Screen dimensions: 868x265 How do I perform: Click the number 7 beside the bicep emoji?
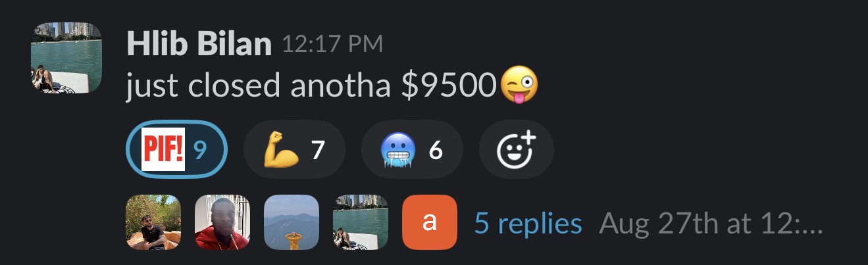tap(318, 151)
